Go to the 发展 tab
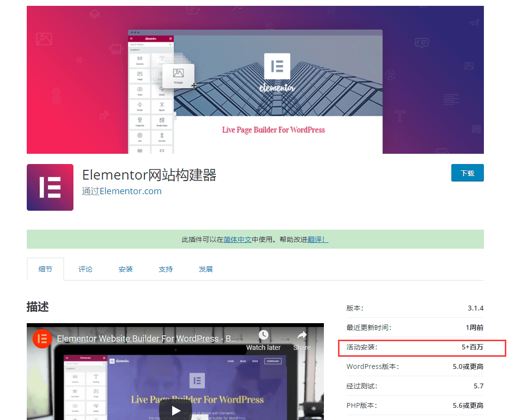The width and height of the screenshot is (516, 420). [x=206, y=269]
